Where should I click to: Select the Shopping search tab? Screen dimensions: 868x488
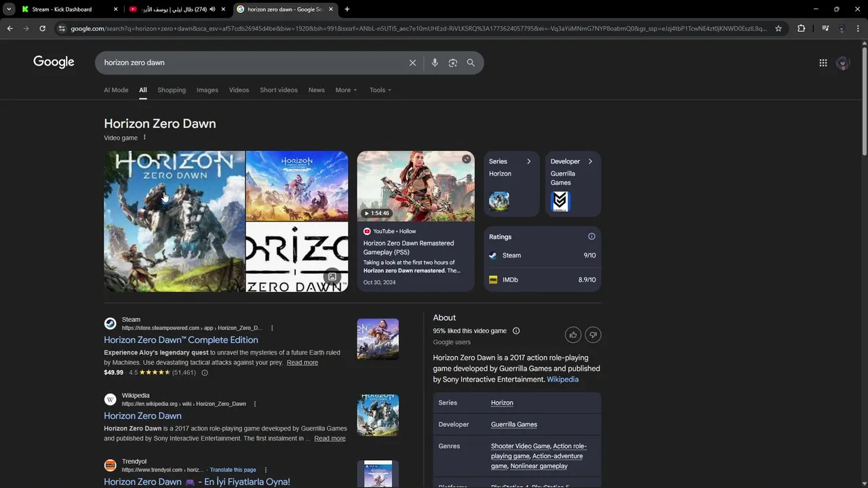[x=172, y=90]
